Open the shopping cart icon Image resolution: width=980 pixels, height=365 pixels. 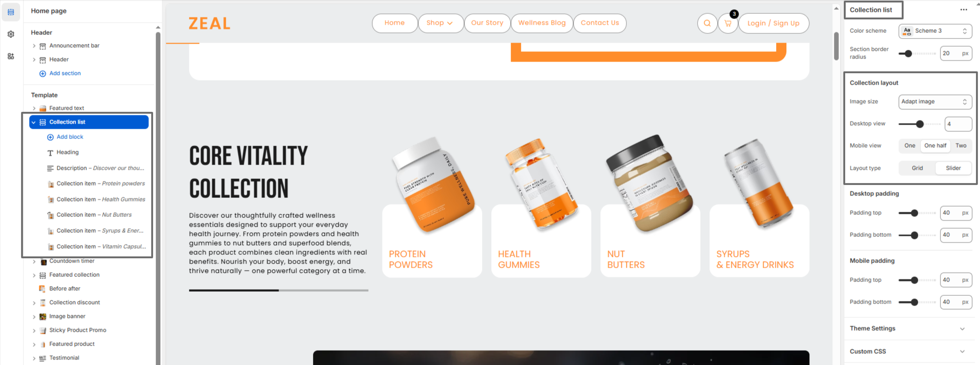click(727, 23)
